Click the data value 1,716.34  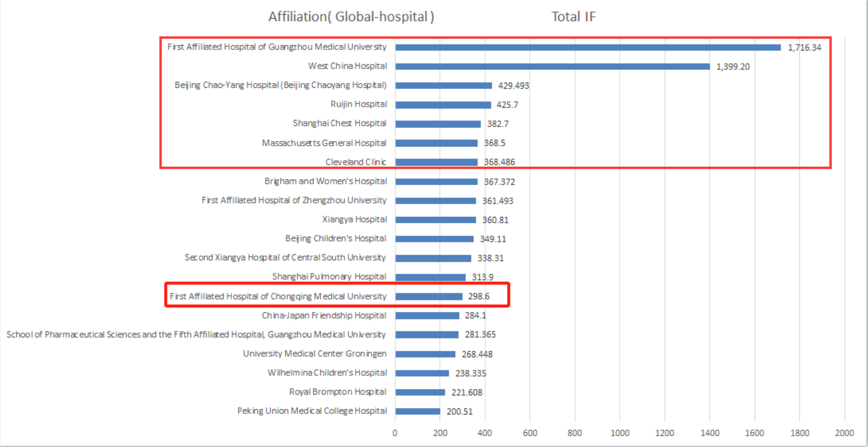[x=805, y=48]
